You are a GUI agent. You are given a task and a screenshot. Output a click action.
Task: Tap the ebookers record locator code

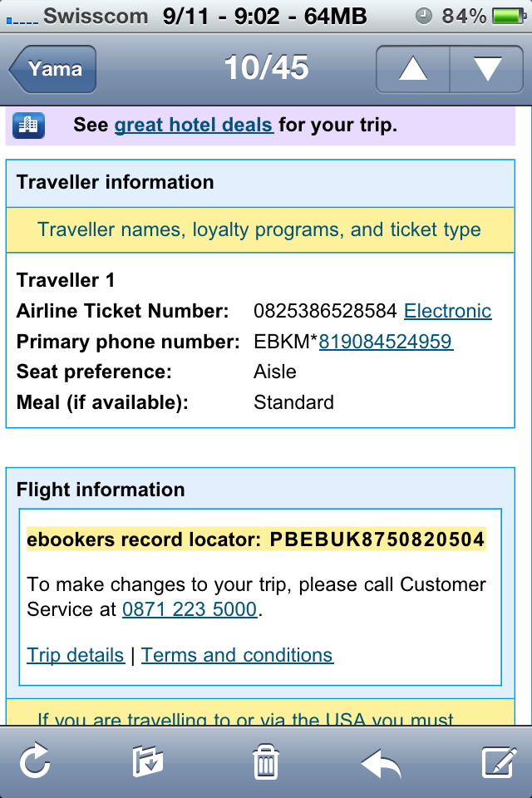pyautogui.click(x=377, y=539)
